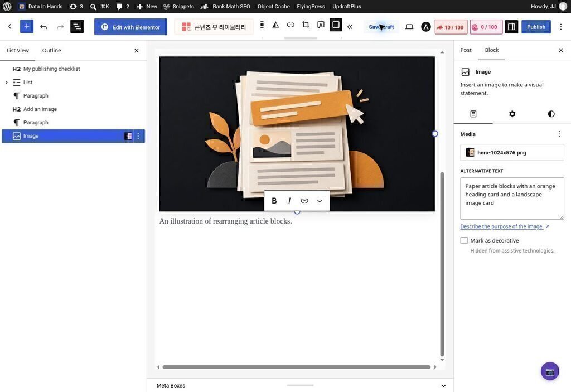
Task: Open 'Describe the purpose of the image' link
Action: (x=502, y=226)
